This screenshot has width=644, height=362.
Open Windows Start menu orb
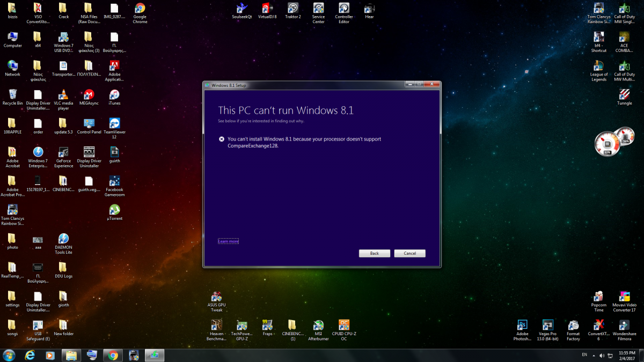[x=9, y=355]
